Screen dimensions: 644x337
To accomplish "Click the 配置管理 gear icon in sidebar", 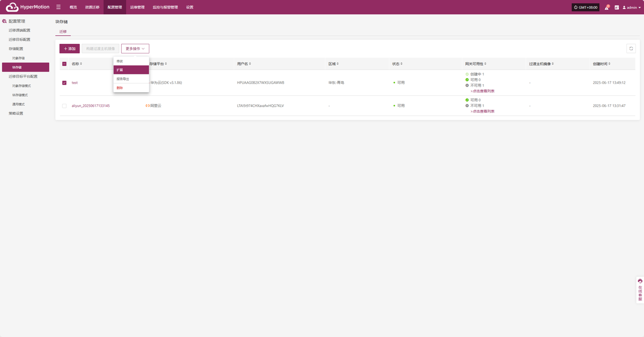I will point(5,21).
